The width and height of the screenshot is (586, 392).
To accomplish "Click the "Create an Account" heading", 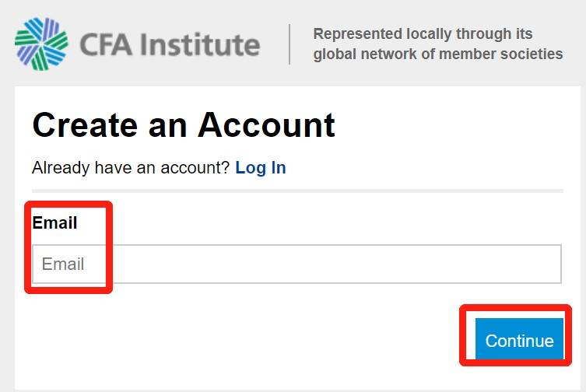I will (184, 125).
